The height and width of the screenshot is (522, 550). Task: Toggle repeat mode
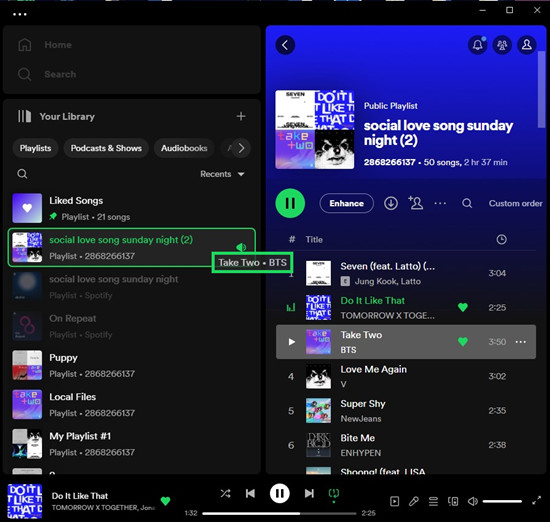click(334, 494)
